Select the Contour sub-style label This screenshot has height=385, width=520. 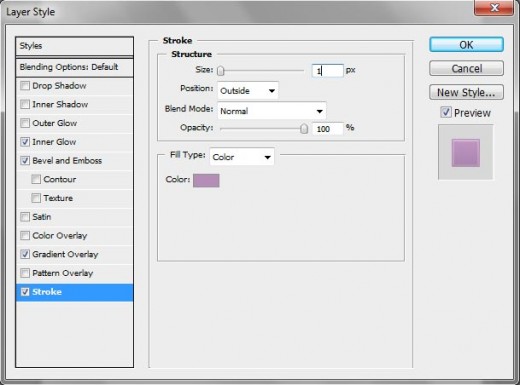point(60,179)
